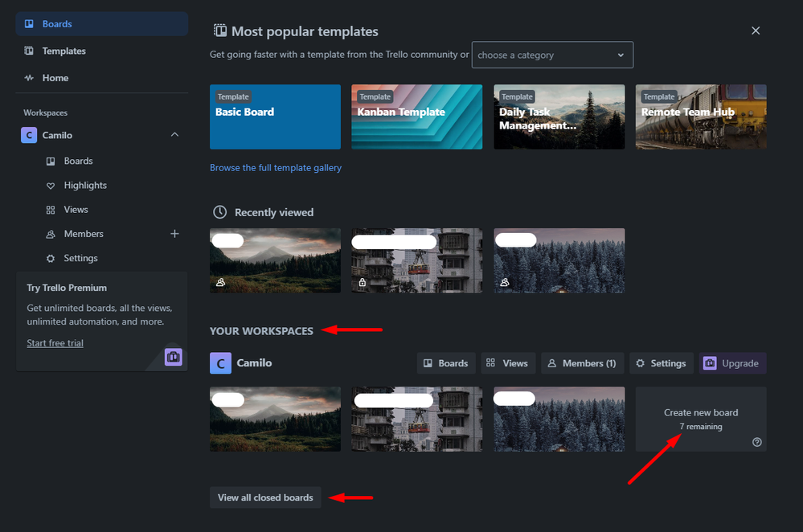Click the gear icon beside sidebar Settings
This screenshot has width=803, height=532.
pos(51,259)
